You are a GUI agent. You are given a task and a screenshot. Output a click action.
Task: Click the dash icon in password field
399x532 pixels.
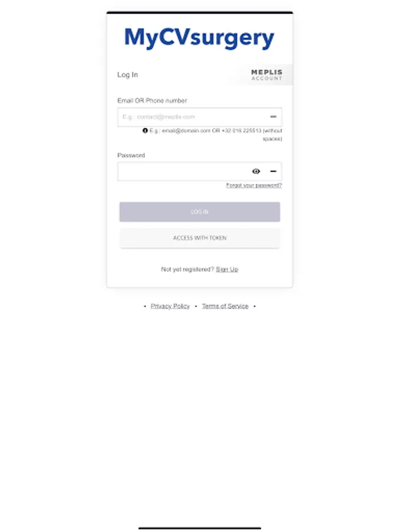click(x=273, y=171)
